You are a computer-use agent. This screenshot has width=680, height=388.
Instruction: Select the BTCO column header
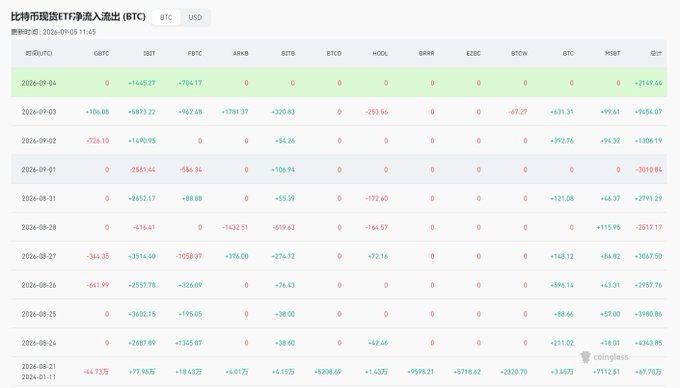(334, 53)
